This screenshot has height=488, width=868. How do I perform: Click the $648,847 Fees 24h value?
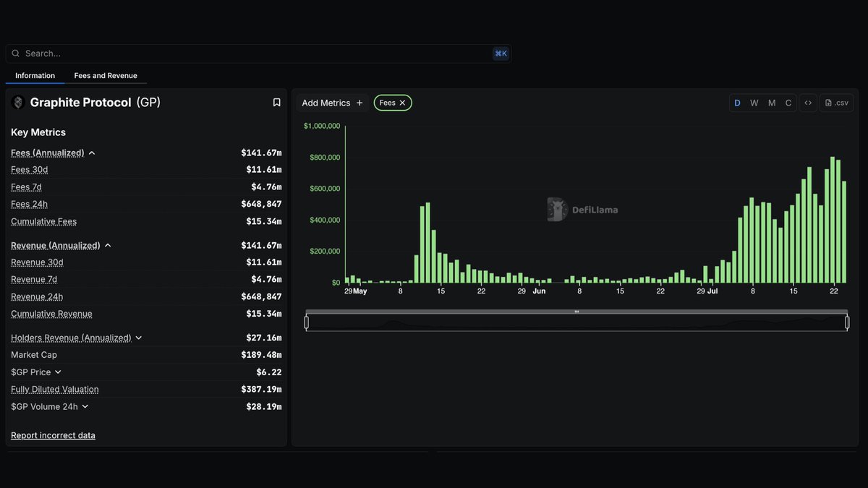pyautogui.click(x=261, y=205)
